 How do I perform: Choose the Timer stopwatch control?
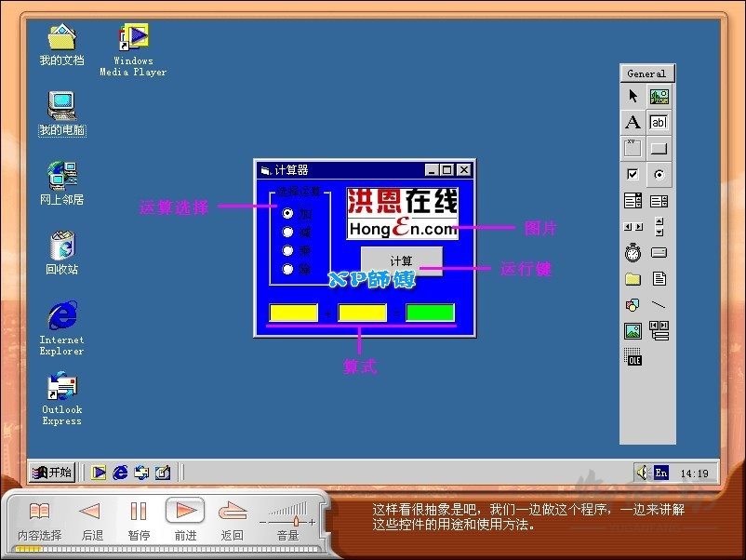(633, 253)
